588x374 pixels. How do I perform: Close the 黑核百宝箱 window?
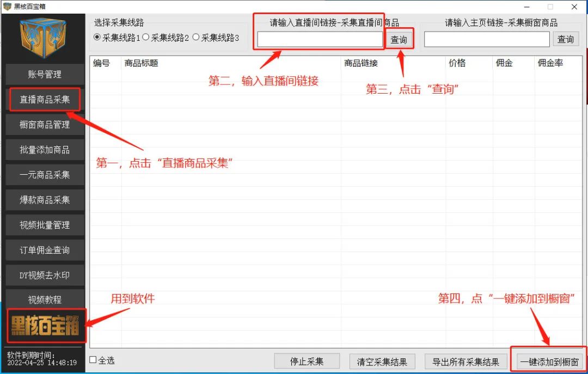[x=574, y=7]
